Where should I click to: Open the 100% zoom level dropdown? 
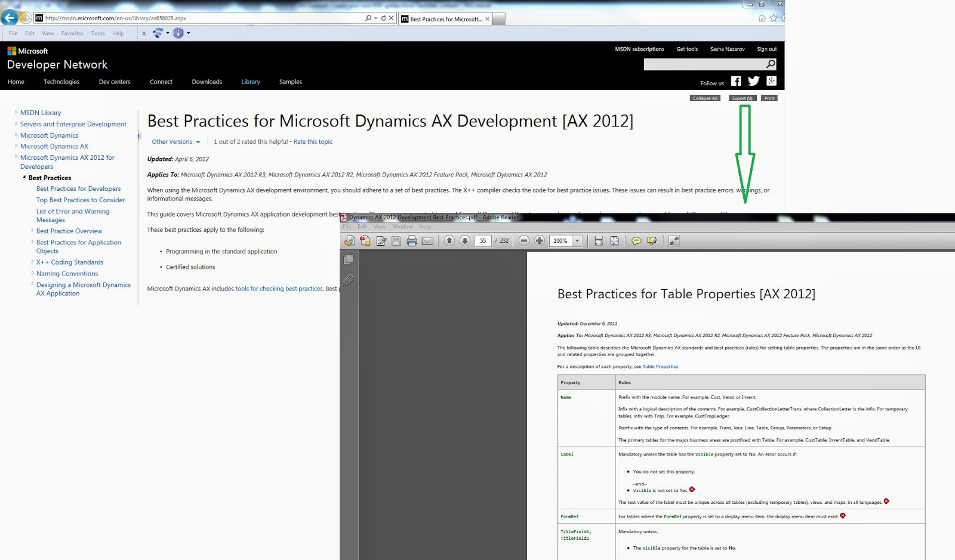tap(577, 241)
